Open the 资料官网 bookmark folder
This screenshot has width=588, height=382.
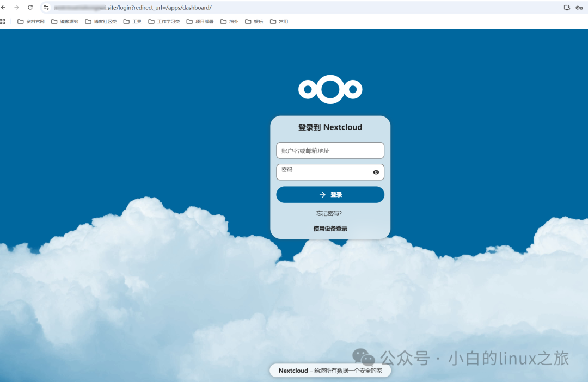(31, 21)
